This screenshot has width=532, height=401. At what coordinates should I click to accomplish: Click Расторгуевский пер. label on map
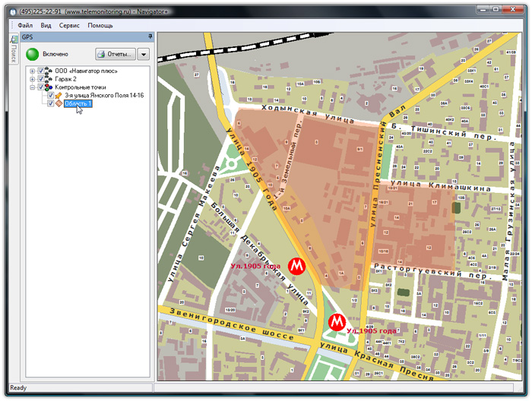click(x=432, y=271)
